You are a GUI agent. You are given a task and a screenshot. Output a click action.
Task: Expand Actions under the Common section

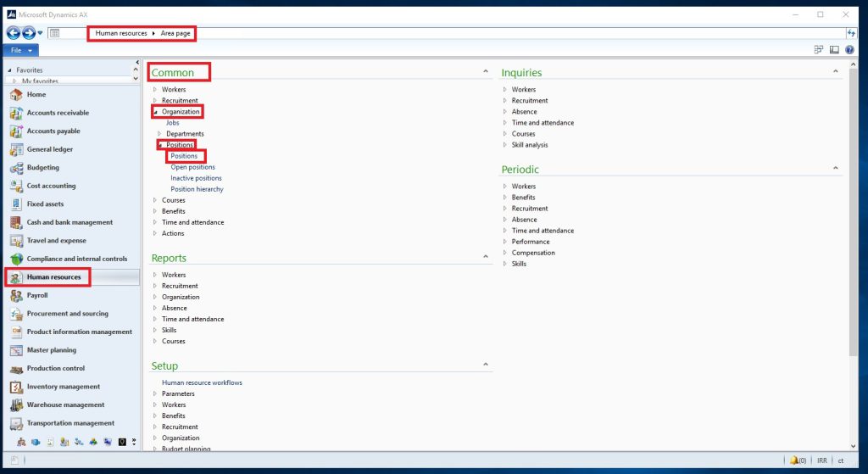(x=155, y=234)
